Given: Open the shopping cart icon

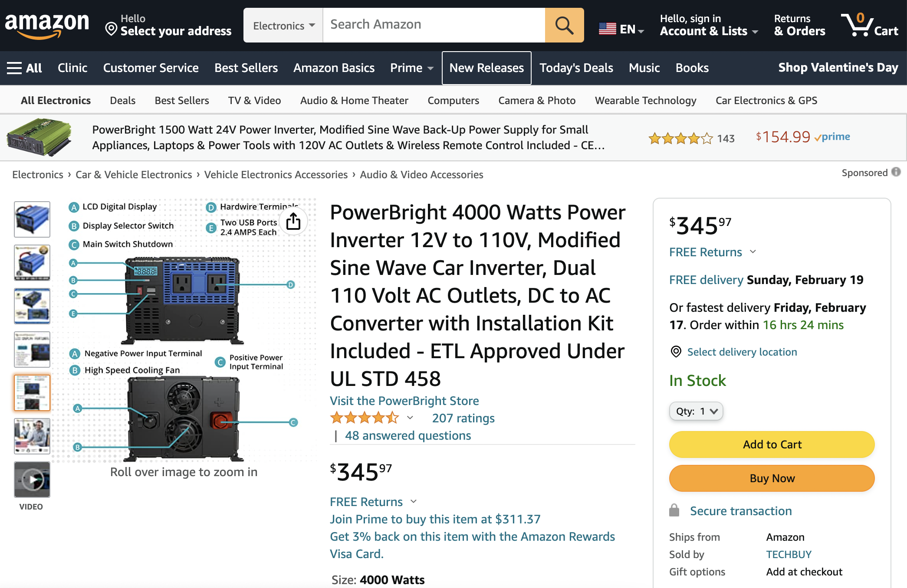Looking at the screenshot, I should coord(869,25).
